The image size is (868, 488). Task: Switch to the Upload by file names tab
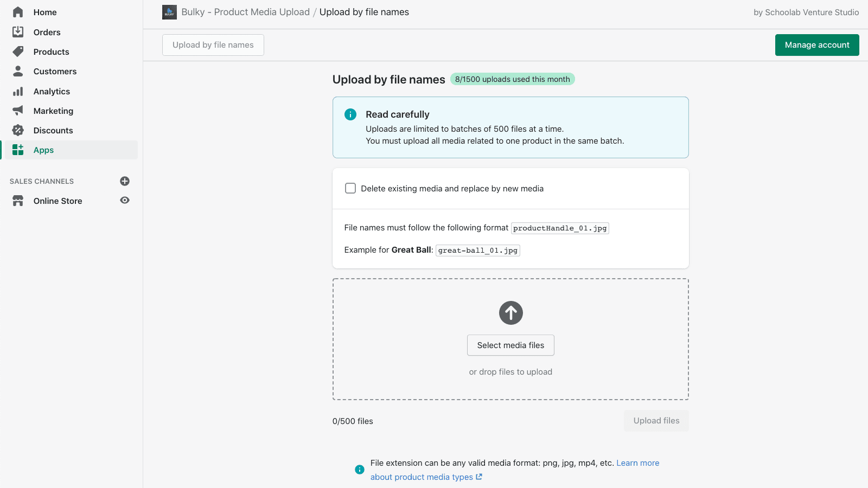213,44
